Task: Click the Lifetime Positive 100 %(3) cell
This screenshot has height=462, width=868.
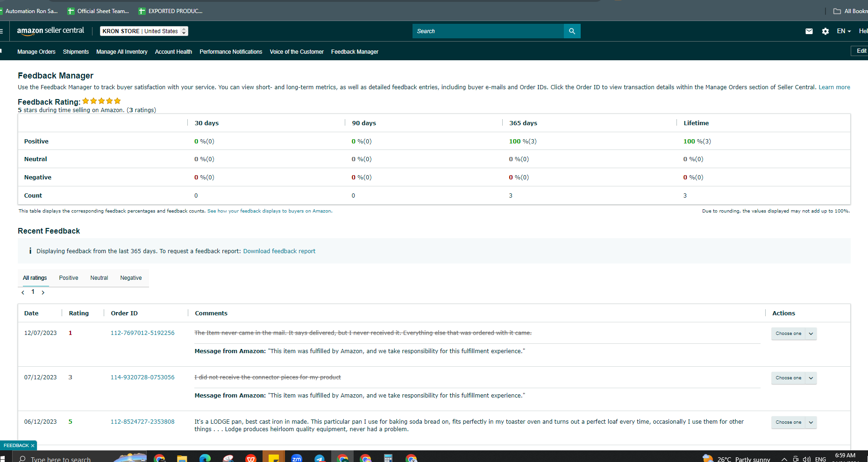Action: click(x=697, y=142)
